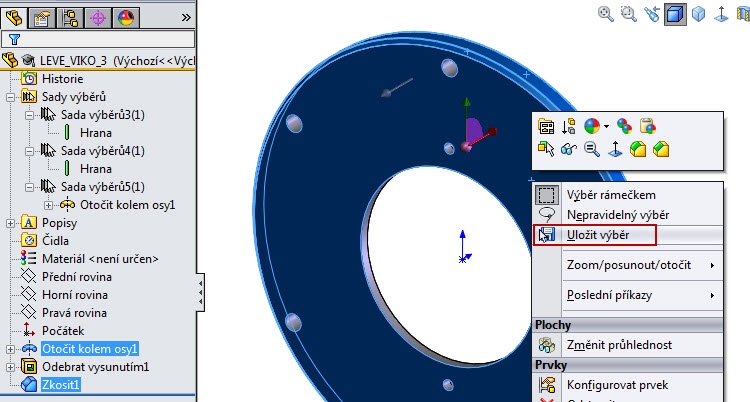Open the appearance dropdown arrow in context toolbar

[605, 126]
